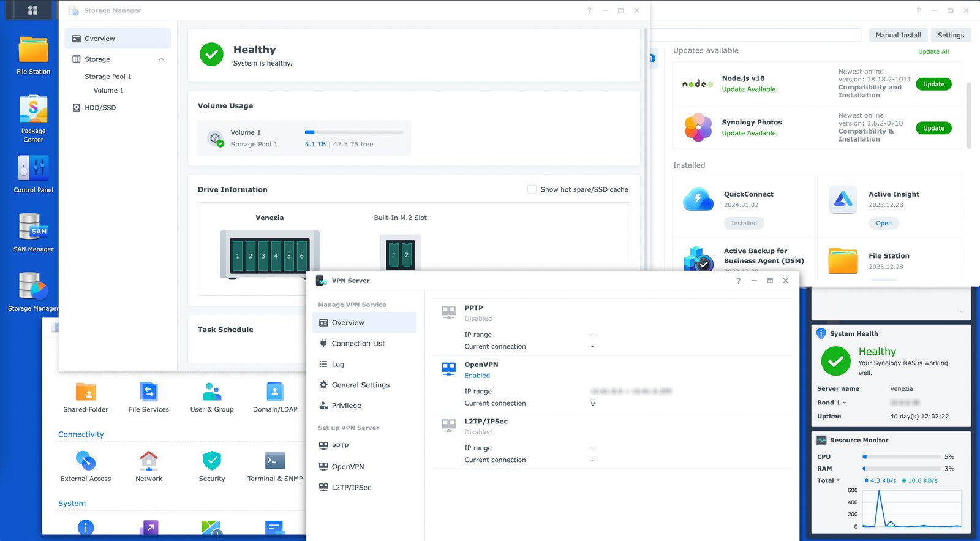This screenshot has width=980, height=541.
Task: Open Network settings in Control Panel
Action: coord(149,467)
